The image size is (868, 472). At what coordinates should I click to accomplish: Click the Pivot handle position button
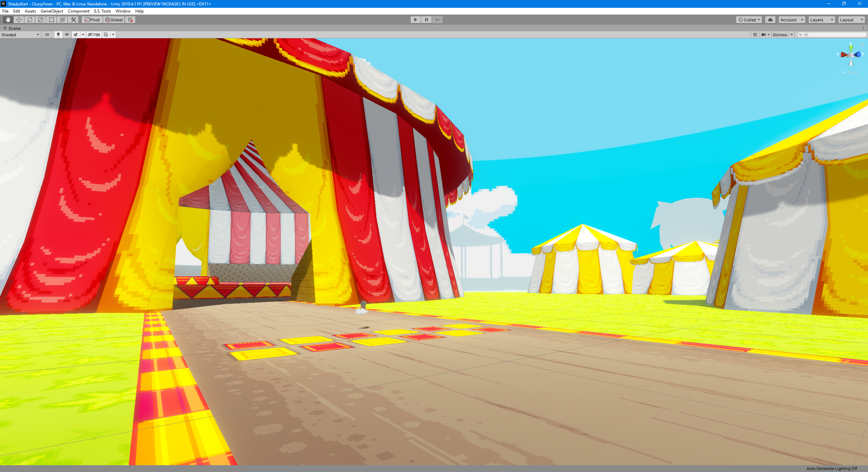point(92,20)
